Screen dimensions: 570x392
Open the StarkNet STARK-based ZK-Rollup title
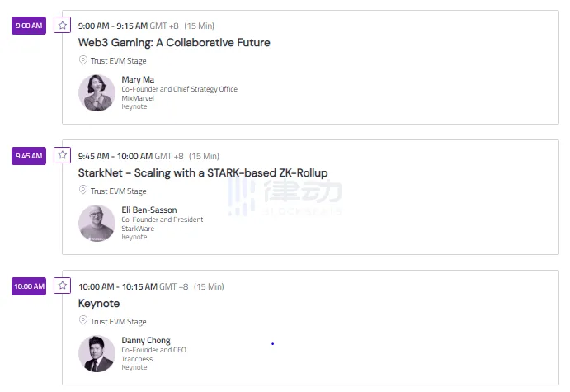(203, 173)
